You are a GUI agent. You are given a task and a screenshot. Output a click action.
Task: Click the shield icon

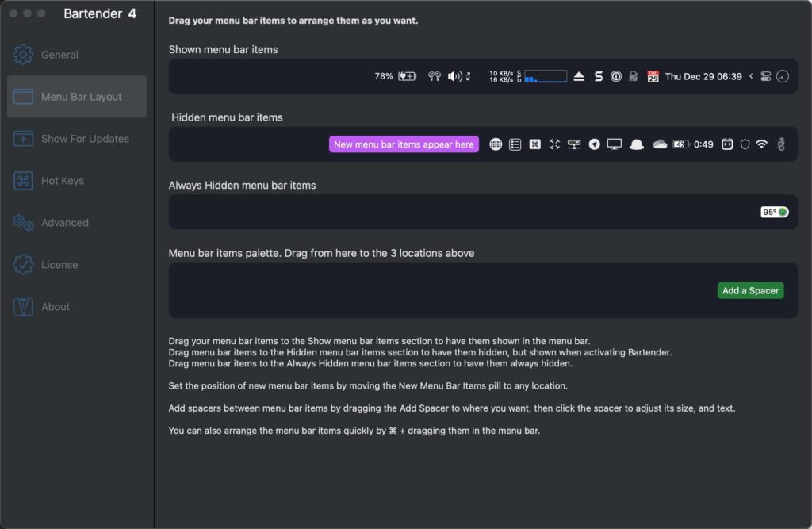click(745, 144)
